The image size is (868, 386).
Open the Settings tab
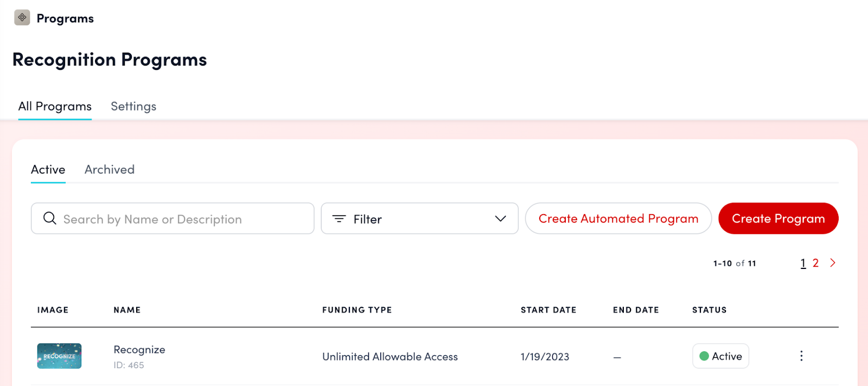point(133,106)
